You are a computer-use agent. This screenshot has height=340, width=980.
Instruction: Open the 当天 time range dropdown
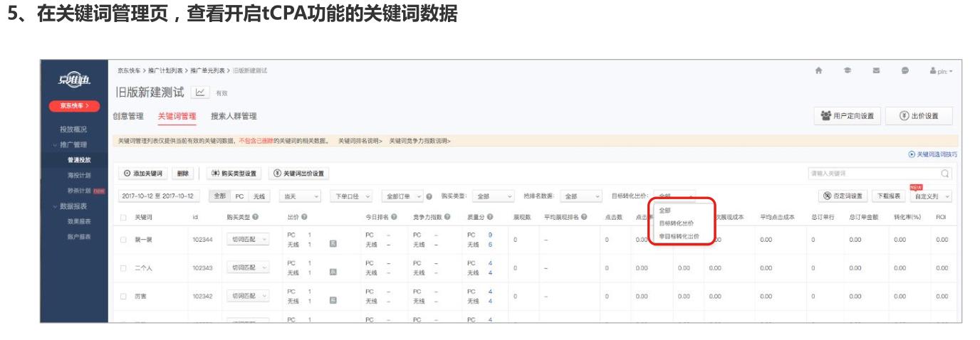[x=301, y=195]
